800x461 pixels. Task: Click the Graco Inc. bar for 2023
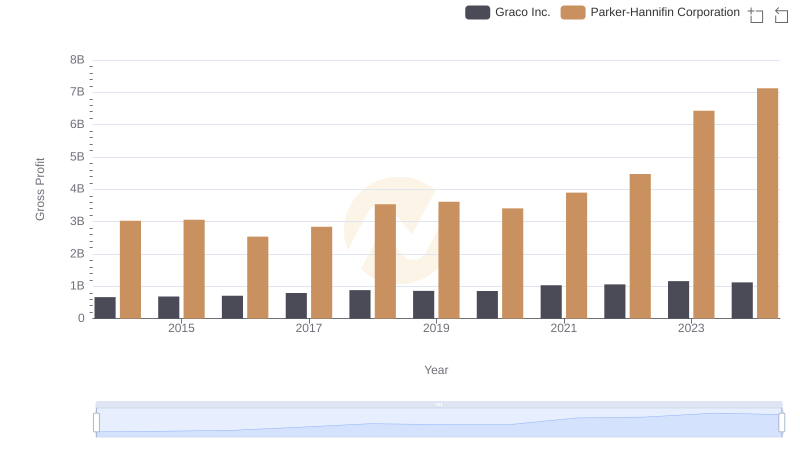pos(678,300)
